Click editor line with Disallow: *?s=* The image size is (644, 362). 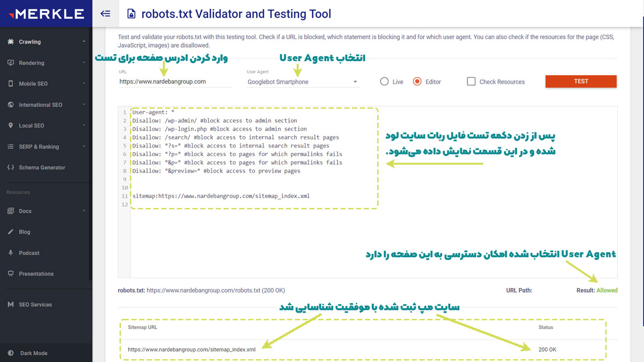point(231,146)
